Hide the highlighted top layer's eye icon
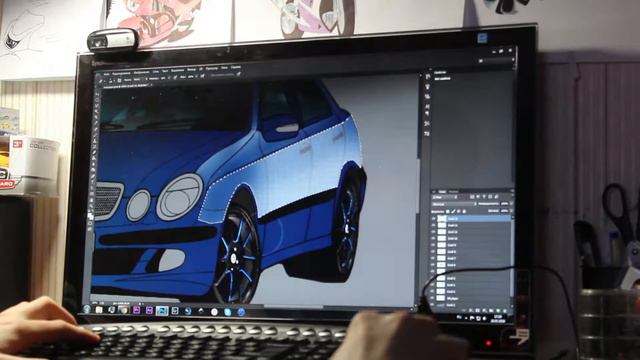Image resolution: width=640 pixels, height=360 pixels. coord(433,219)
